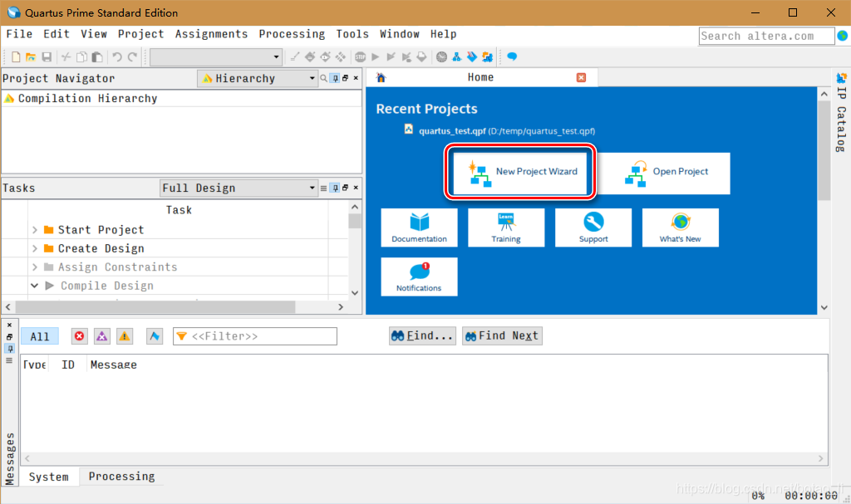
Task: Click the save disk toolbar icon
Action: [x=47, y=57]
